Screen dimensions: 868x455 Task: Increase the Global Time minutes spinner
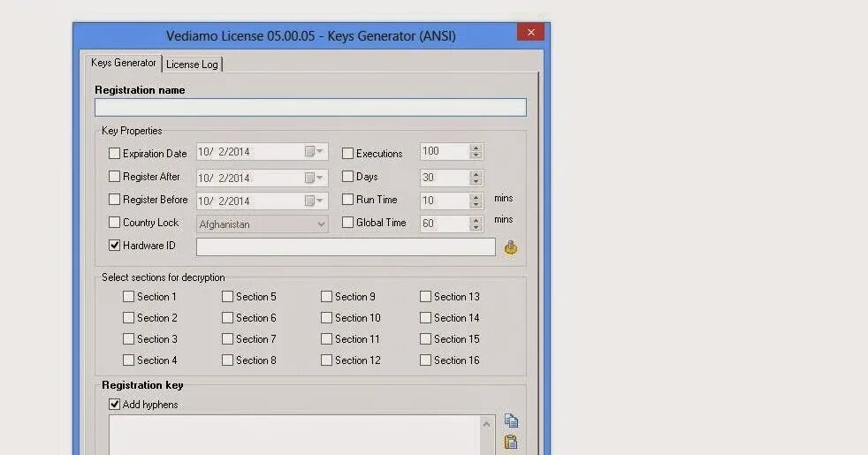pyautogui.click(x=476, y=220)
